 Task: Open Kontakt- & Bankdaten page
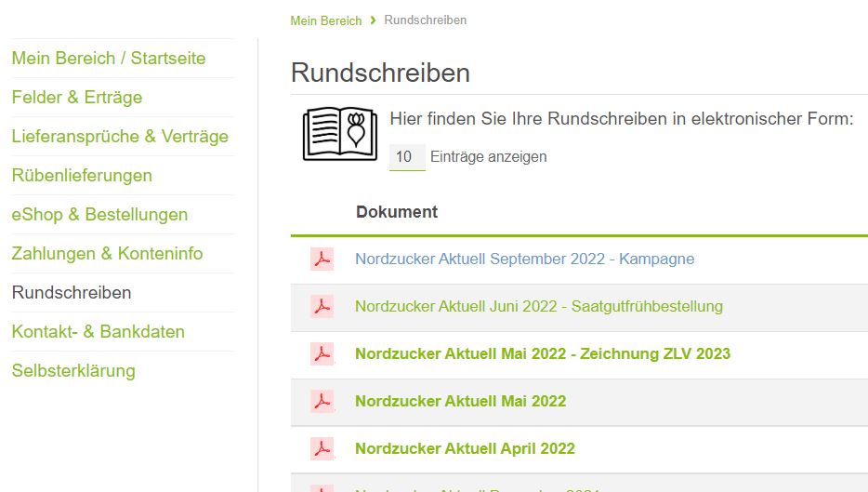coord(98,332)
